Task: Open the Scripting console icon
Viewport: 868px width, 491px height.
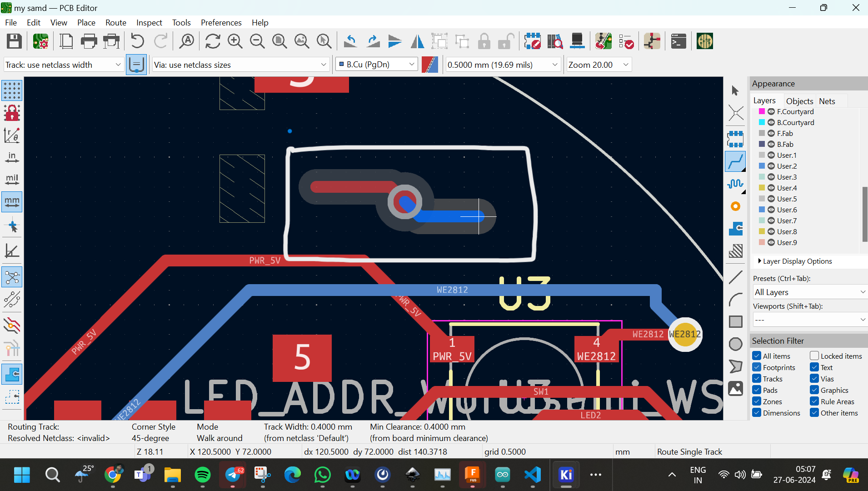Action: 678,41
